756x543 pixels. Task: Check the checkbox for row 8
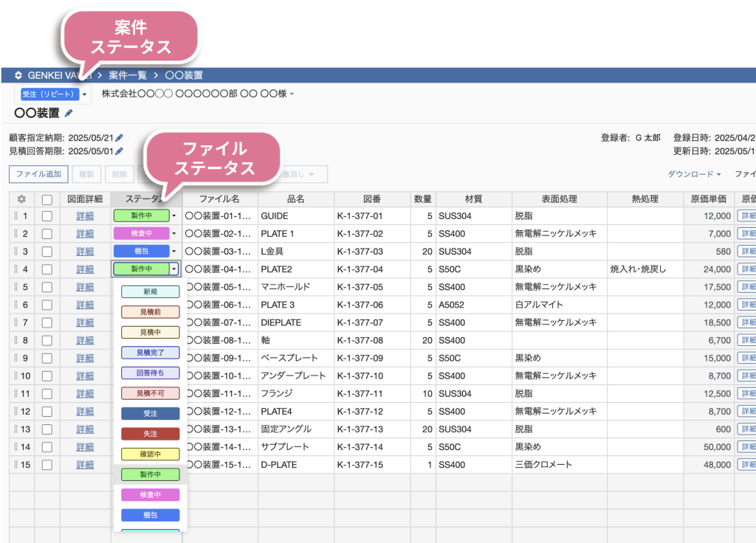click(47, 341)
